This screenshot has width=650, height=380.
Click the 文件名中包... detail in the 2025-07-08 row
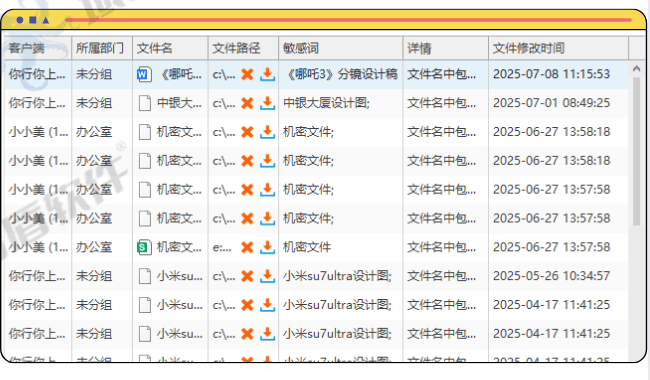(441, 75)
